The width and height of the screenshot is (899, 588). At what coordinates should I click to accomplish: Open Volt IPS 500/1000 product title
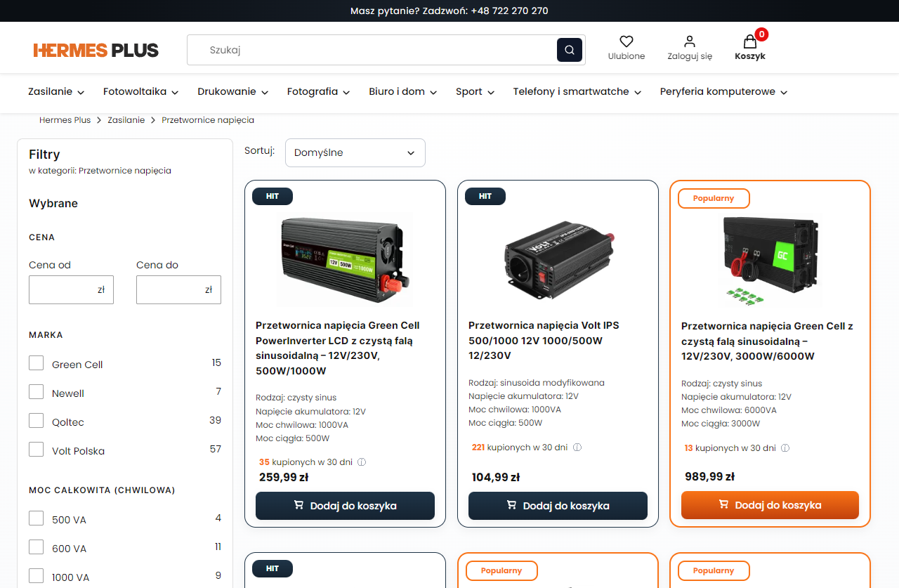tap(544, 340)
